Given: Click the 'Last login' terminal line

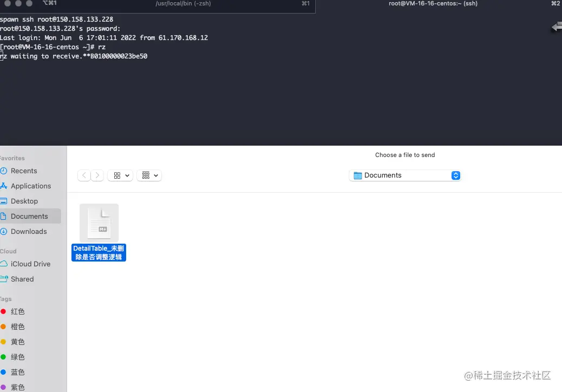Looking at the screenshot, I should (104, 38).
